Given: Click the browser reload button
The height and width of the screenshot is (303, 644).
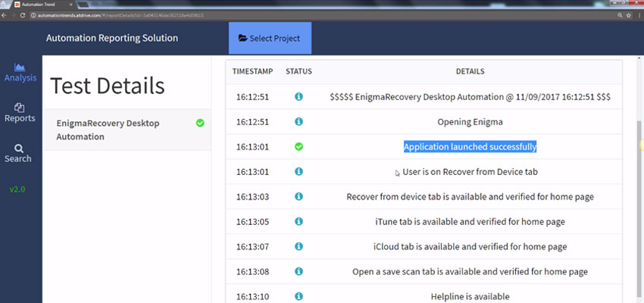Looking at the screenshot, I should pos(23,15).
